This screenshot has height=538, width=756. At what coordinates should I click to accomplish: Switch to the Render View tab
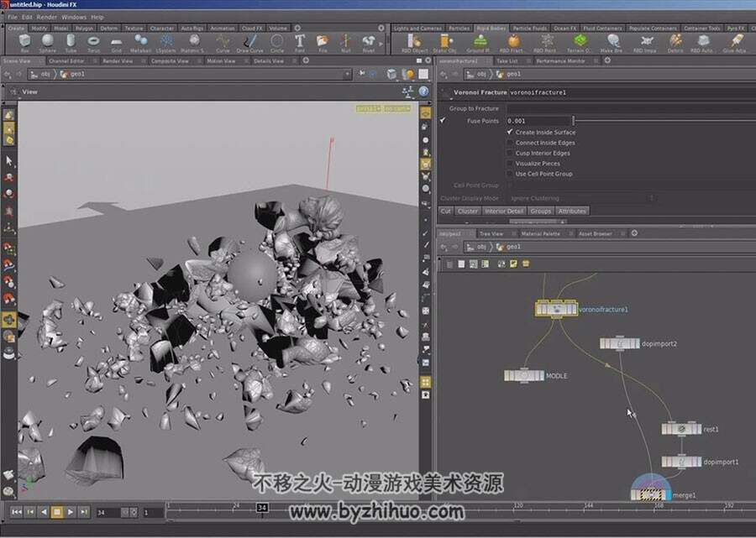point(118,61)
